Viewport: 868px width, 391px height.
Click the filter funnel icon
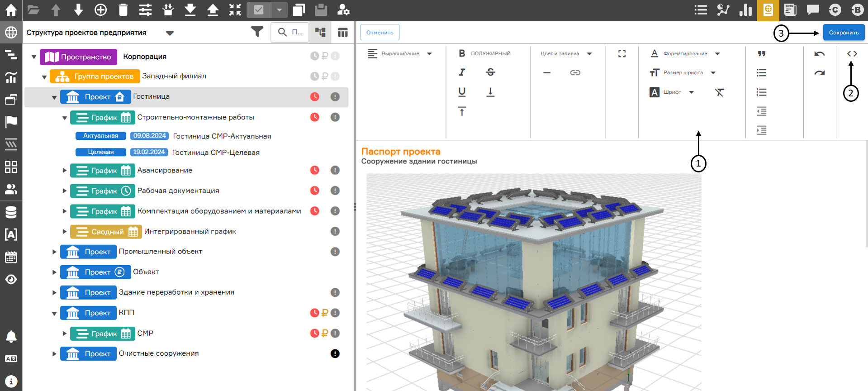tap(257, 32)
